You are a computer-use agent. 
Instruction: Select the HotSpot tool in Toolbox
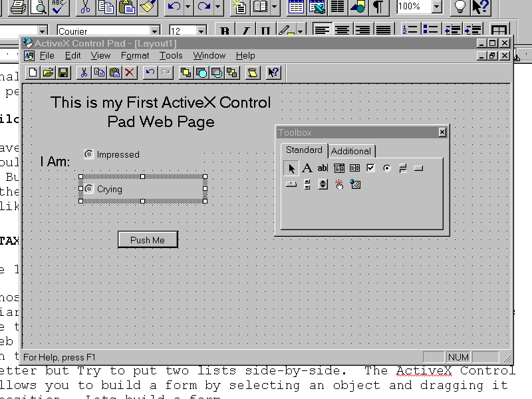click(339, 184)
